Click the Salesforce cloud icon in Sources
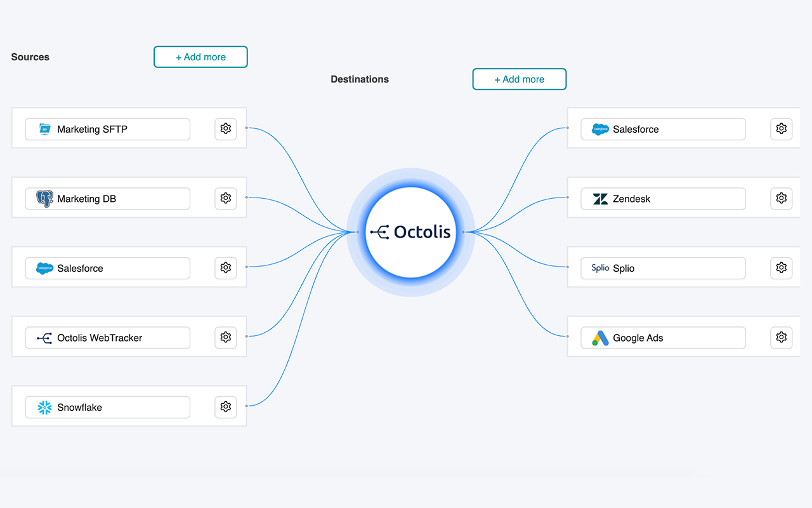This screenshot has width=812, height=508. coord(44,268)
